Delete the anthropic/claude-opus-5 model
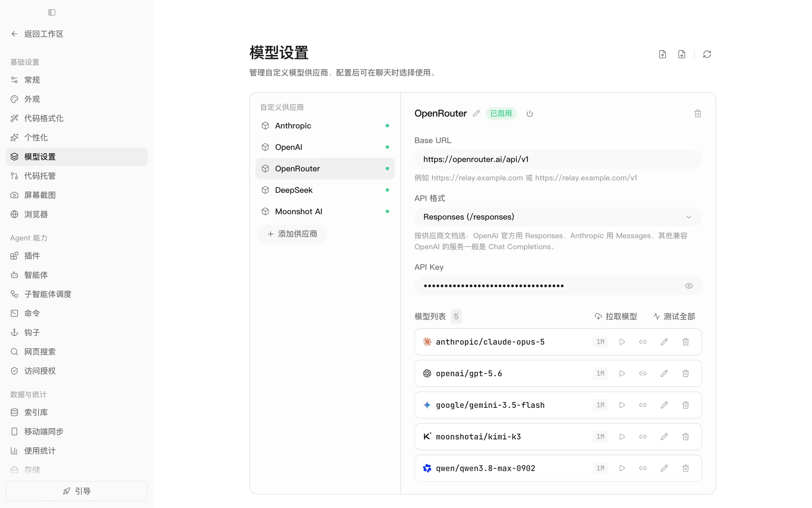This screenshot has width=812, height=508. [x=685, y=342]
